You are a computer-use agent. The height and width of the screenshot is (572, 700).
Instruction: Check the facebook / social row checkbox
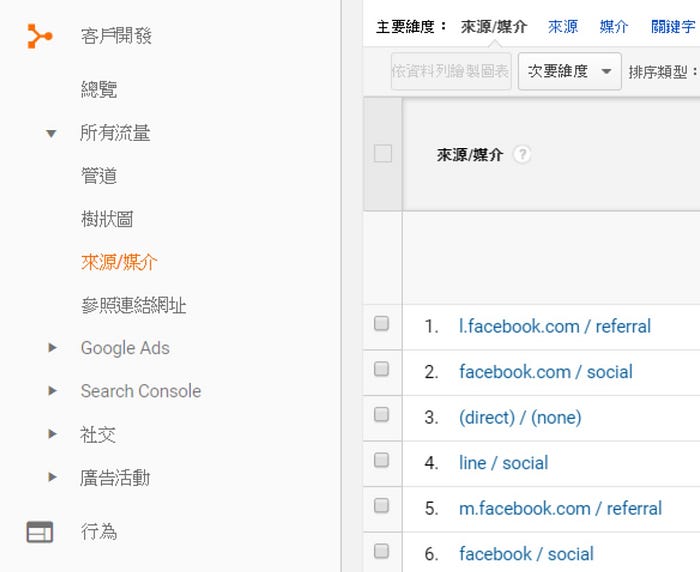point(381,551)
